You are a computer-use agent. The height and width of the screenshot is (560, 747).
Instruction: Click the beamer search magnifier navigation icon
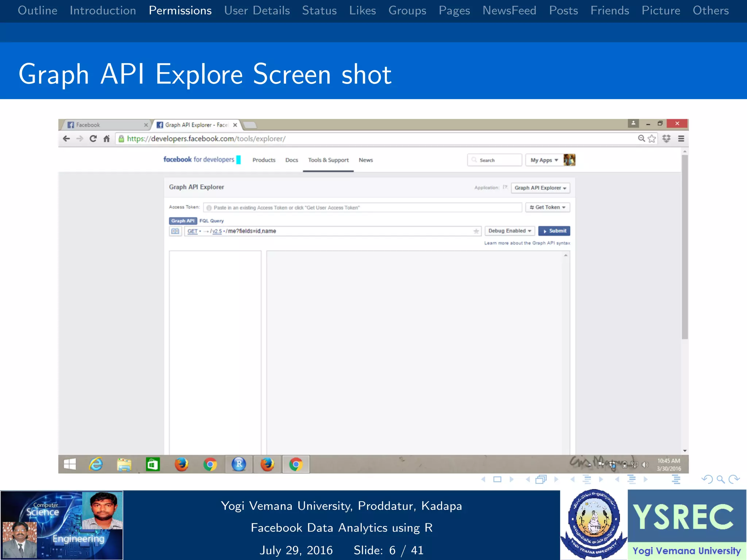point(720,479)
